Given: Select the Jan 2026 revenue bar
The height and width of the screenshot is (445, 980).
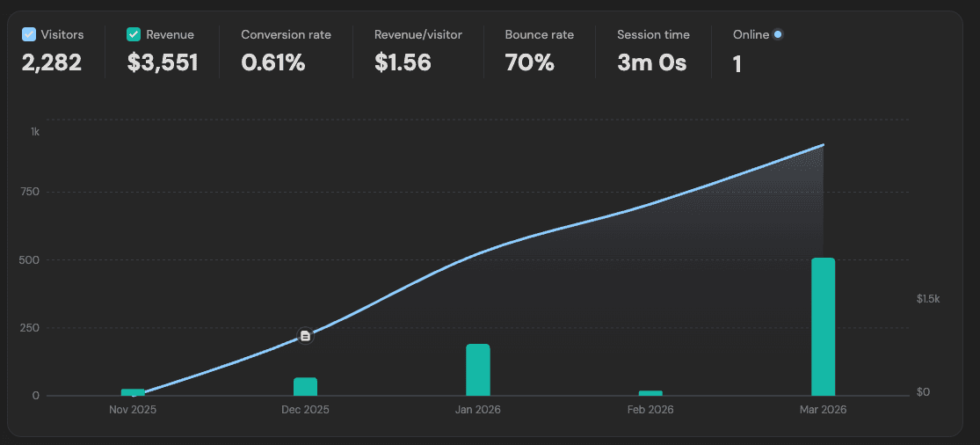Looking at the screenshot, I should [478, 370].
